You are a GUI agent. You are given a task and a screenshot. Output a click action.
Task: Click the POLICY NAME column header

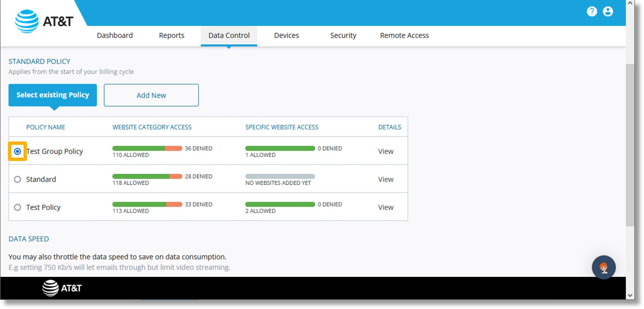[x=46, y=127]
